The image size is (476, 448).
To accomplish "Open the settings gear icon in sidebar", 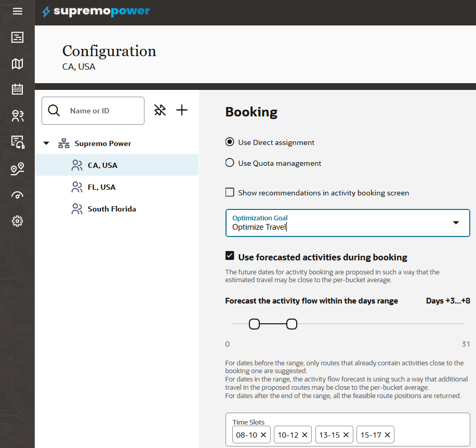I will click(17, 221).
